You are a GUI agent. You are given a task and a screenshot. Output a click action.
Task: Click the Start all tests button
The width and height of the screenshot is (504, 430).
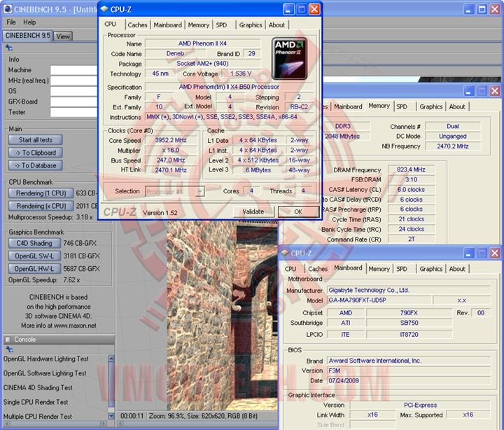36,140
